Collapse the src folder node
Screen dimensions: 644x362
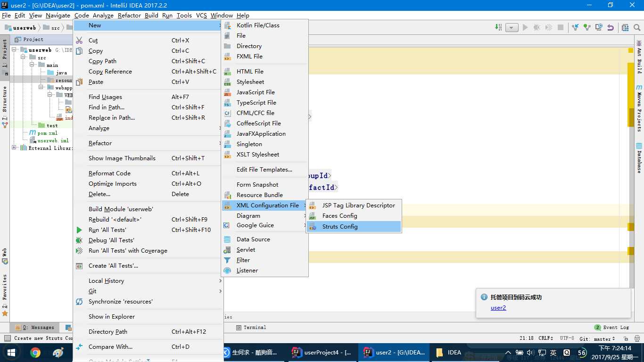tap(23, 57)
